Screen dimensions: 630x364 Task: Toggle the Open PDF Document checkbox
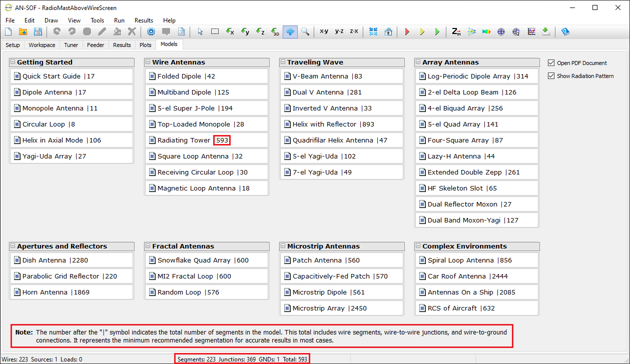pyautogui.click(x=551, y=63)
